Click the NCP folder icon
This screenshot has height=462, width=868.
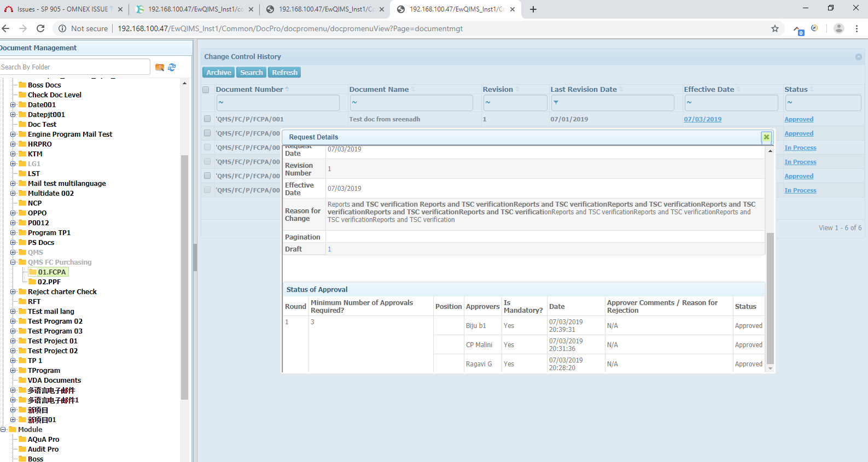tap(22, 203)
